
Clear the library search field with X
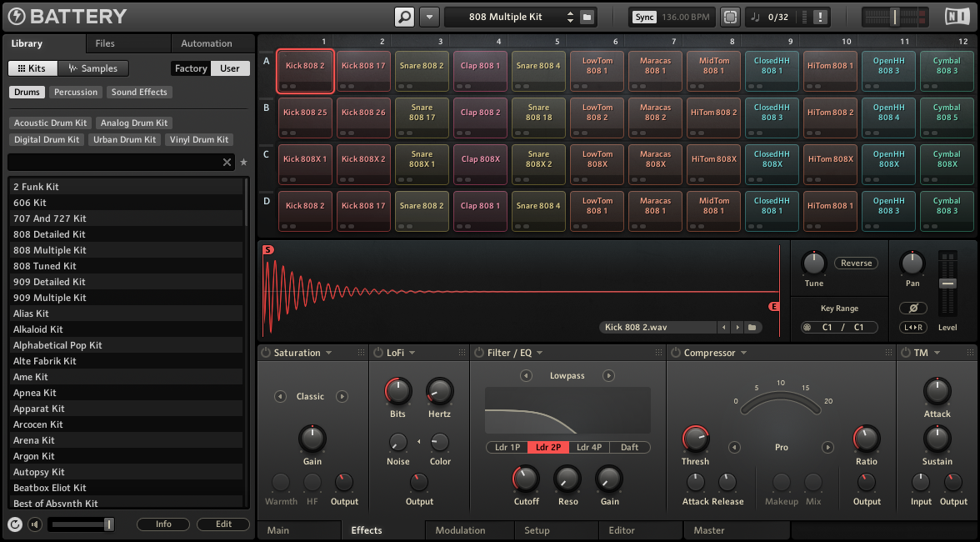(x=227, y=162)
